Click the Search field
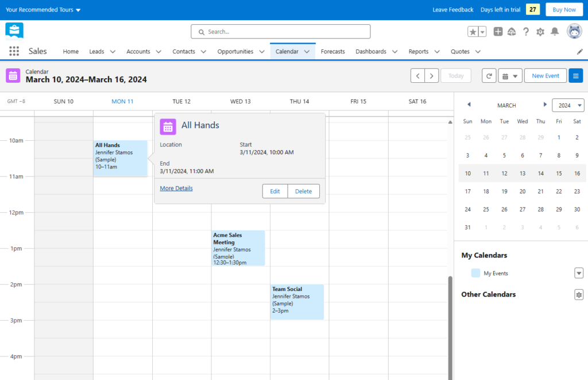588x380 pixels. (281, 32)
